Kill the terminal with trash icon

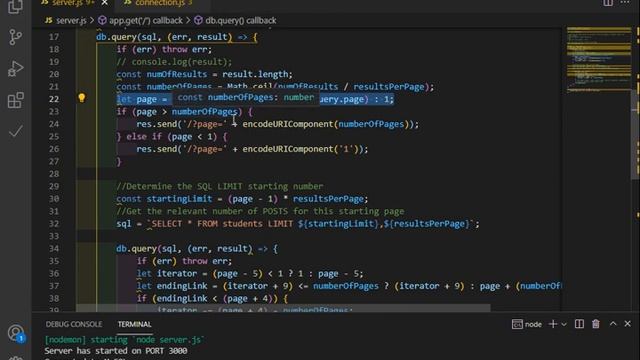click(x=596, y=324)
